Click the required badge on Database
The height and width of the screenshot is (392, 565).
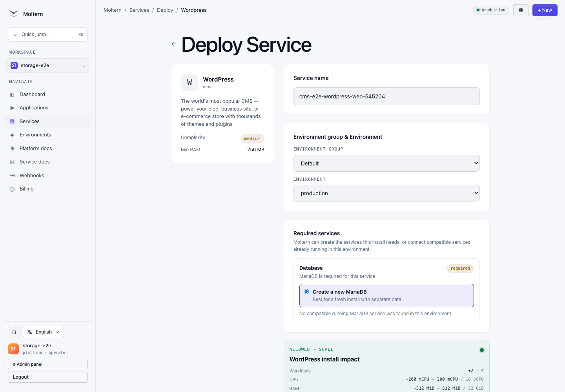[460, 269]
